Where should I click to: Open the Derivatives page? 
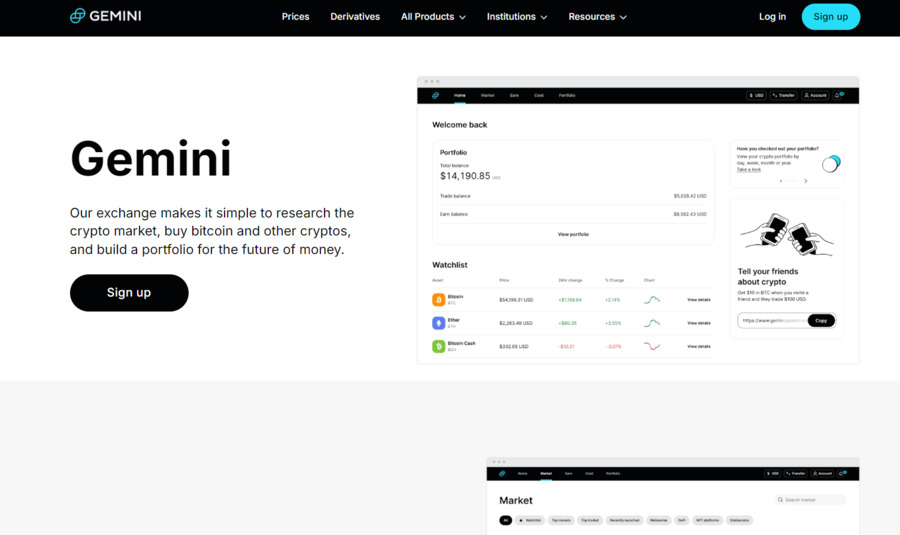coord(355,17)
